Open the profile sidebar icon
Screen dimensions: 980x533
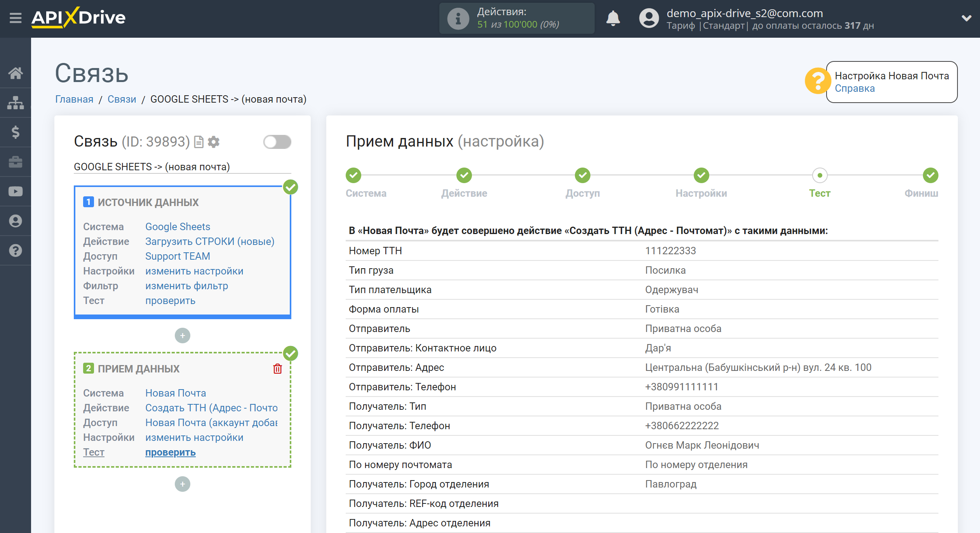(16, 221)
